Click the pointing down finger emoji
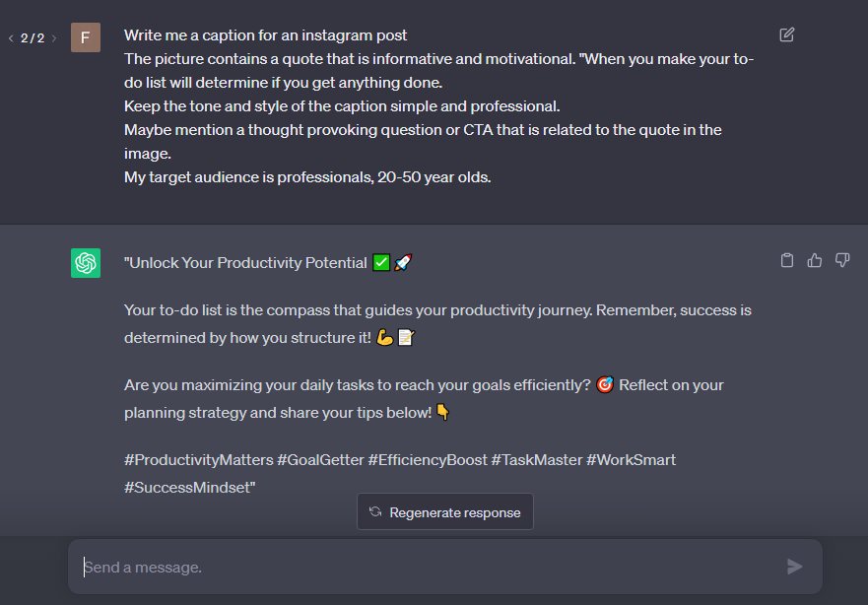The image size is (868, 605). tap(443, 413)
